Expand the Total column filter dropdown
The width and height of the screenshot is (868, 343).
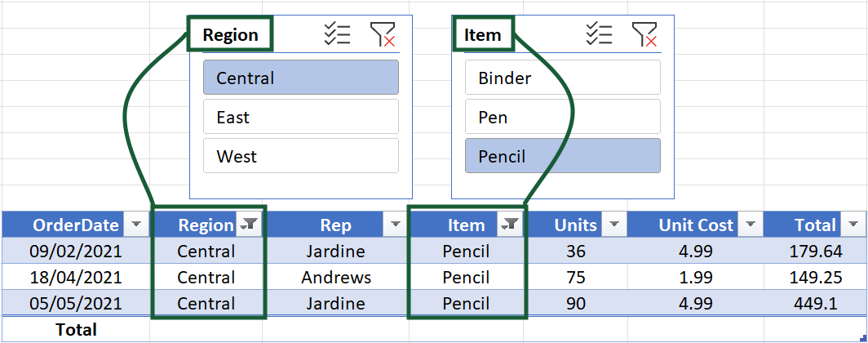853,225
